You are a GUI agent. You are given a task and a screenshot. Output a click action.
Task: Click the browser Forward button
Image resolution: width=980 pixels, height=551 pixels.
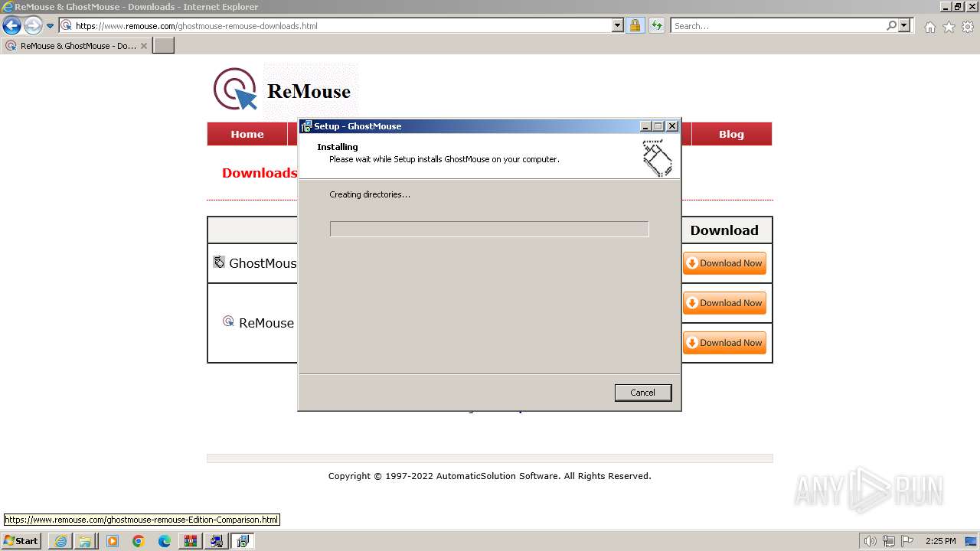pos(33,25)
